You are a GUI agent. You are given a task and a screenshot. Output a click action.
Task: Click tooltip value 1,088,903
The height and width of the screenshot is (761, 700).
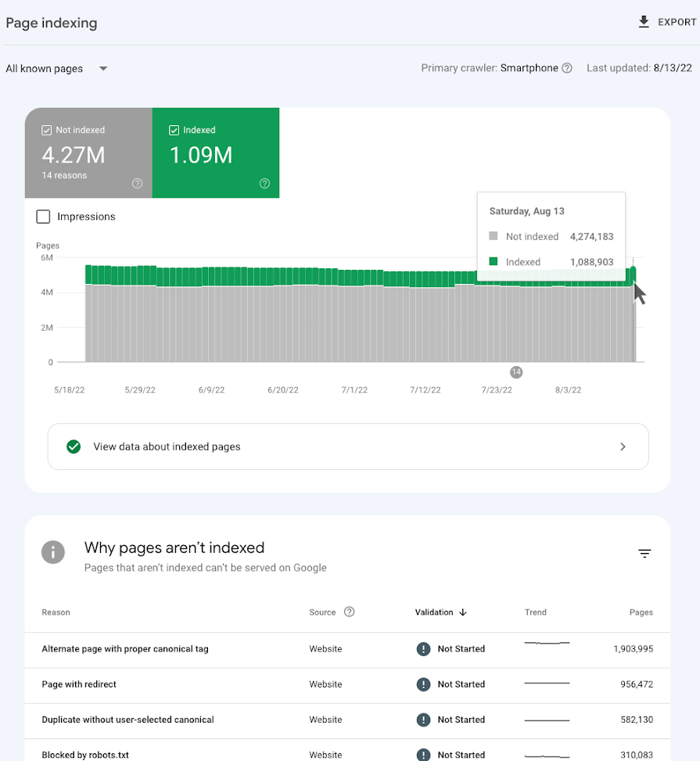591,262
